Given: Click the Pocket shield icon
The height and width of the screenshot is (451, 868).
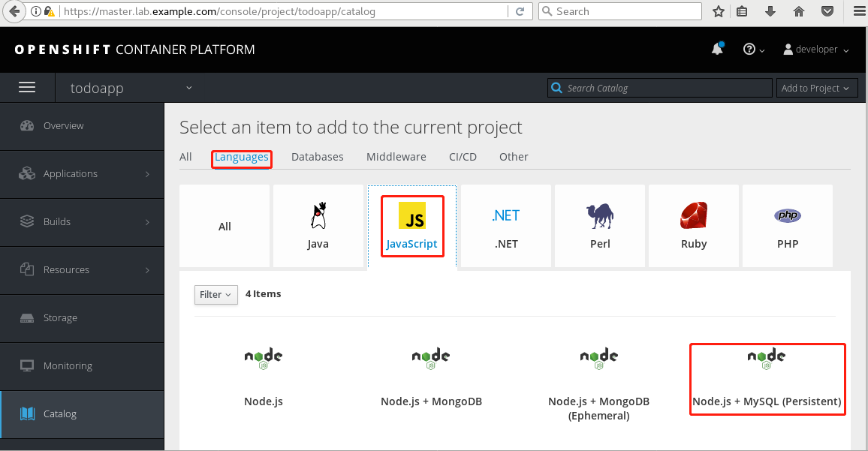Looking at the screenshot, I should (x=827, y=11).
